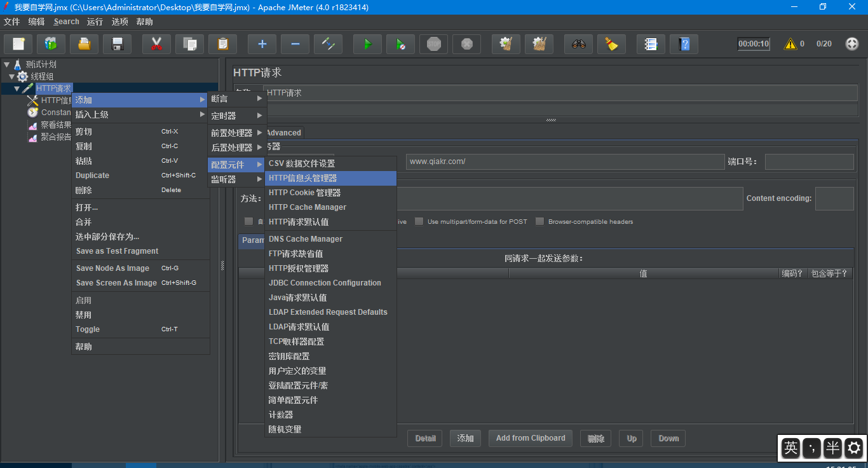Reset search with the brush icon
This screenshot has height=468, width=868.
[612, 44]
